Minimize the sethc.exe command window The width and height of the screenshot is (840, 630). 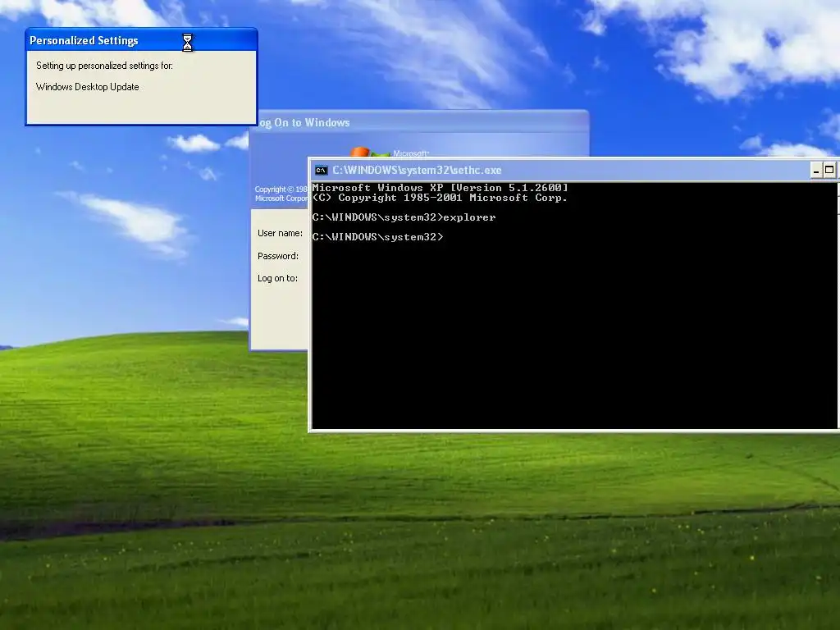(816, 171)
